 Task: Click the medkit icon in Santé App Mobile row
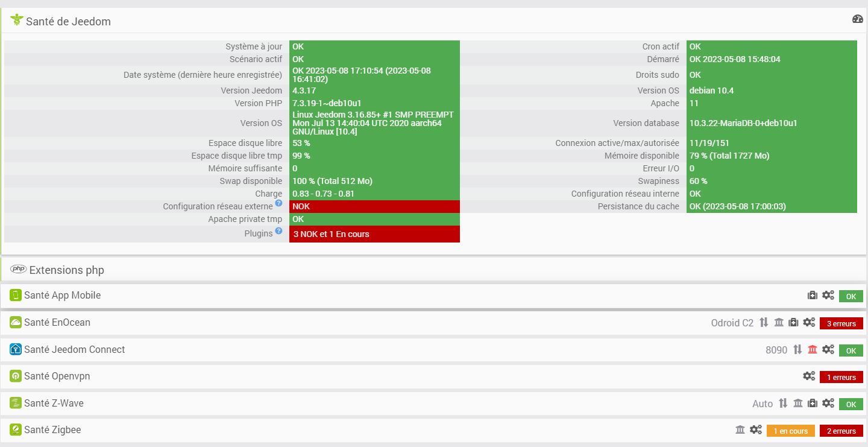tap(813, 296)
